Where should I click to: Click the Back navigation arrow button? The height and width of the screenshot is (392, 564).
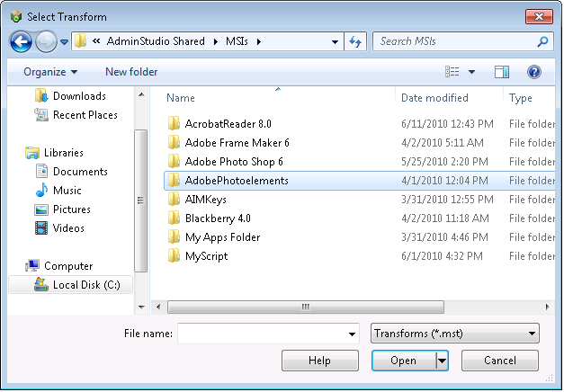tap(22, 41)
